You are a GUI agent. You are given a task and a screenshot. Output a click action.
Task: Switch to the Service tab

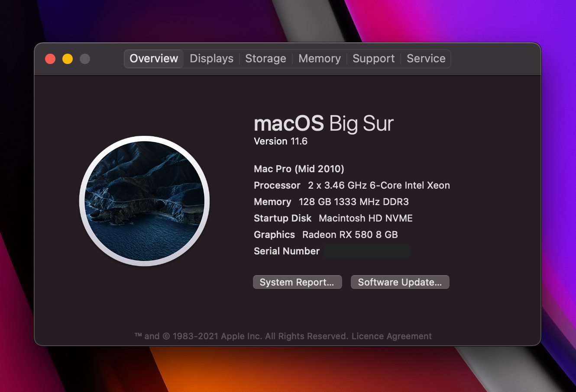pyautogui.click(x=426, y=59)
